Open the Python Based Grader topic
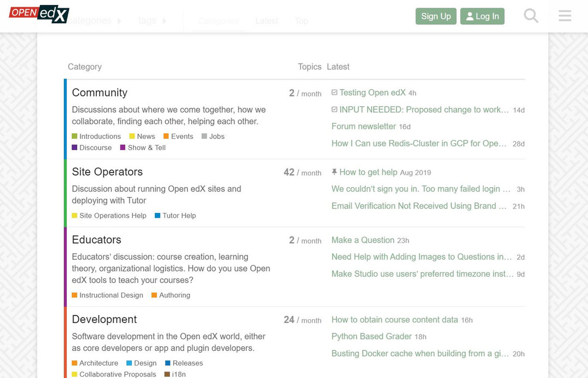 click(372, 337)
